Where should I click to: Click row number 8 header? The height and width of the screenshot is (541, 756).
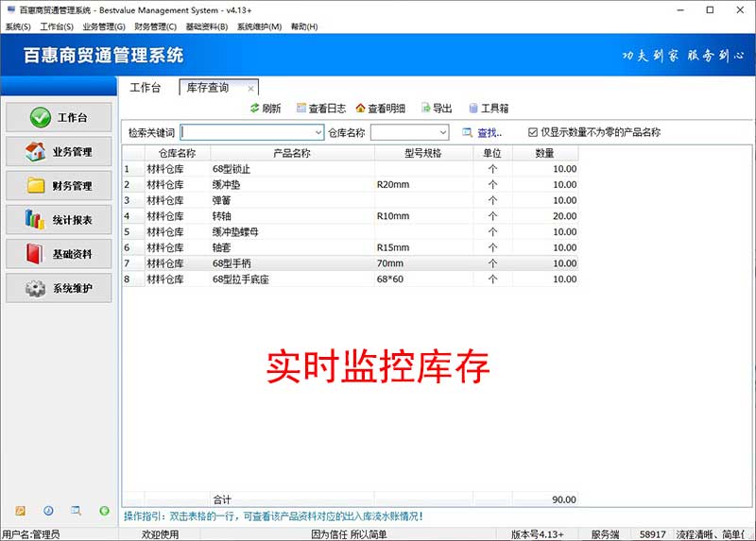pyautogui.click(x=133, y=279)
